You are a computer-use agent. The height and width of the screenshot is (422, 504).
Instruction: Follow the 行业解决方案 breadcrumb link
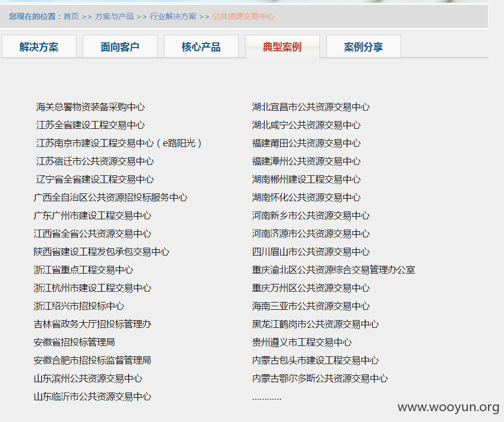pyautogui.click(x=173, y=17)
